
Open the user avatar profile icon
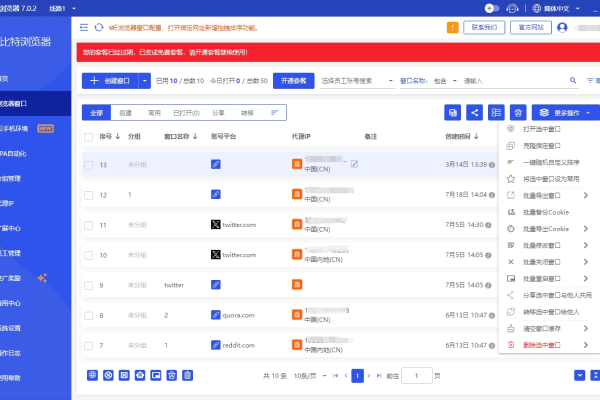[x=562, y=28]
